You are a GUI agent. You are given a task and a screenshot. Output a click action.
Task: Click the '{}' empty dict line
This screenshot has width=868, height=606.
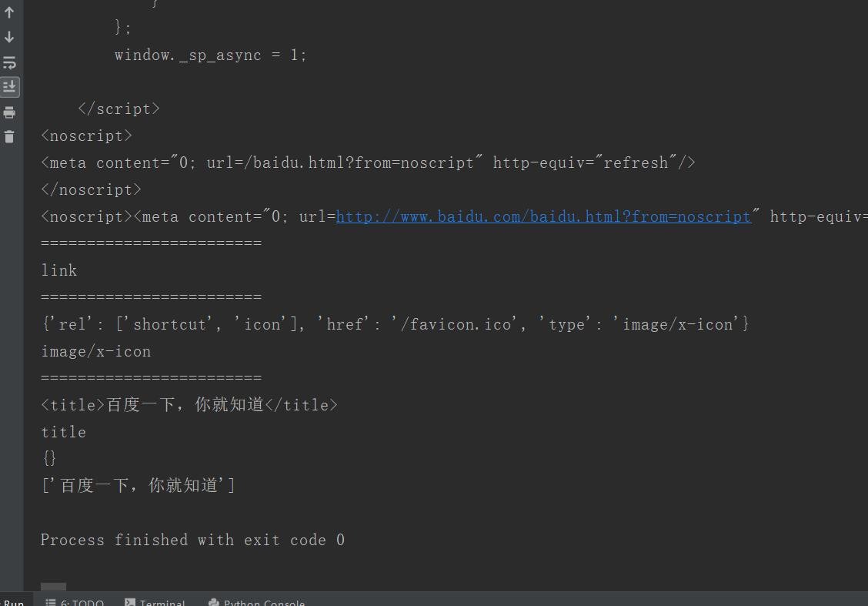[x=48, y=458]
